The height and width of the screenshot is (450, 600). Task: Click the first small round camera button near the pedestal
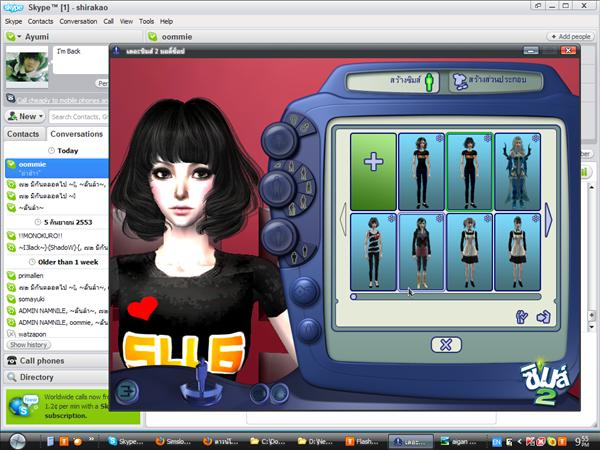click(x=260, y=393)
